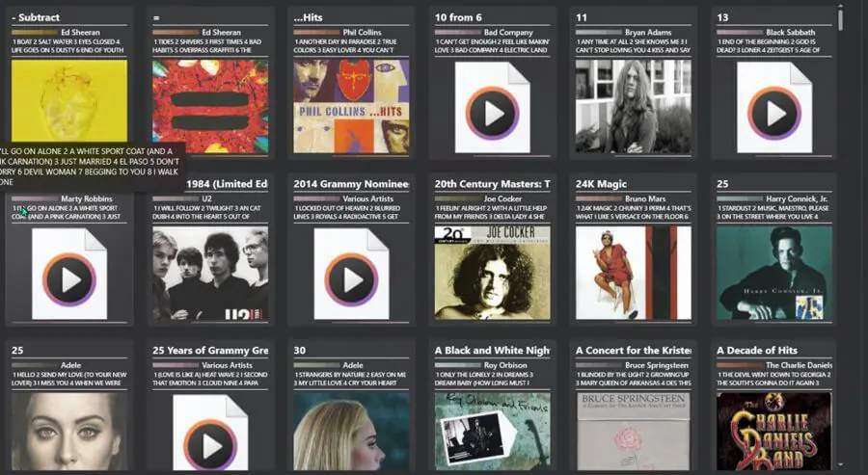The image size is (868, 475).
Task: Open Adele's 30 profile cover art
Action: pyautogui.click(x=351, y=432)
